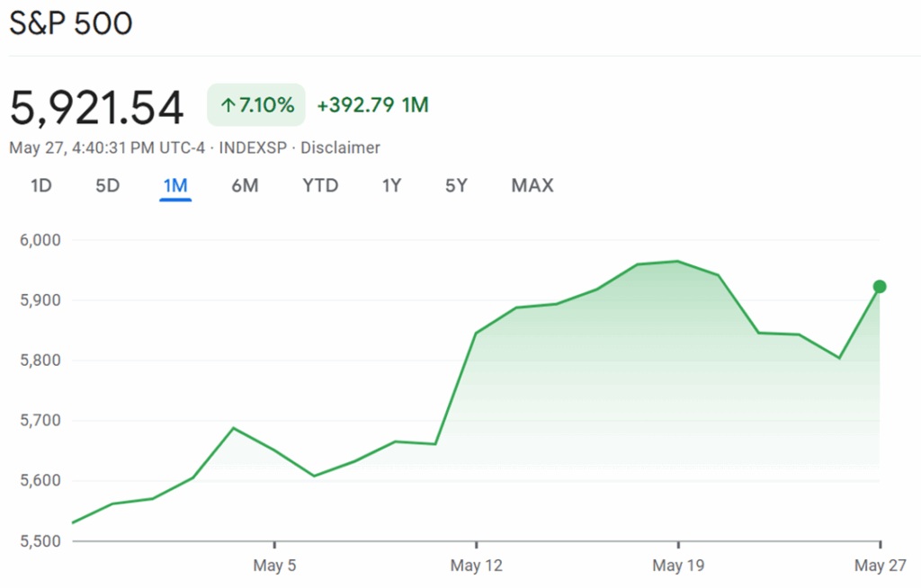Screen dimensions: 921x588
Task: Click the S&P 500 title
Action: [x=70, y=23]
